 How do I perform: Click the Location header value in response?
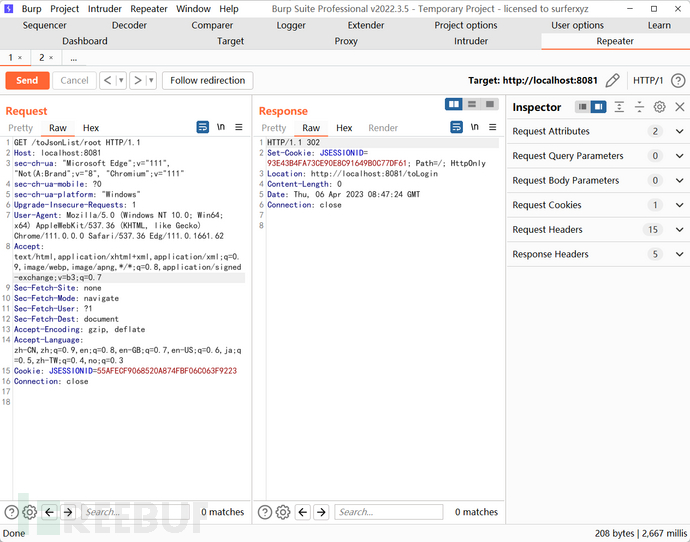click(x=374, y=174)
